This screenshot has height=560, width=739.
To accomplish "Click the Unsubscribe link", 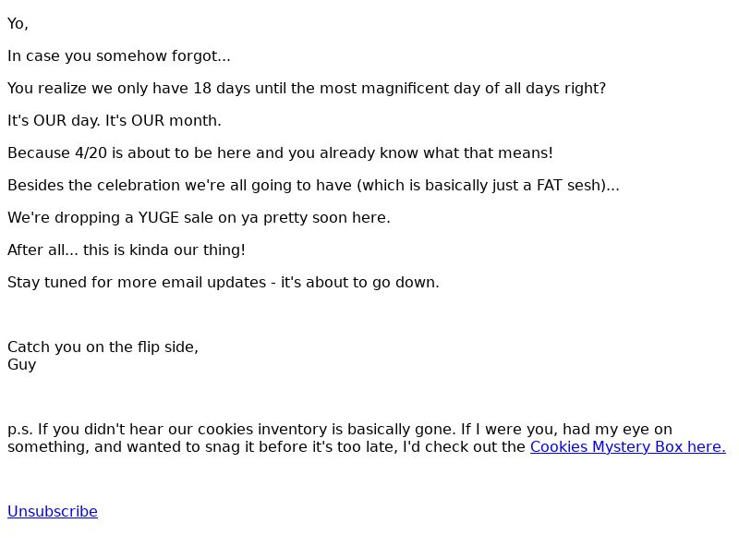I will tap(53, 511).
